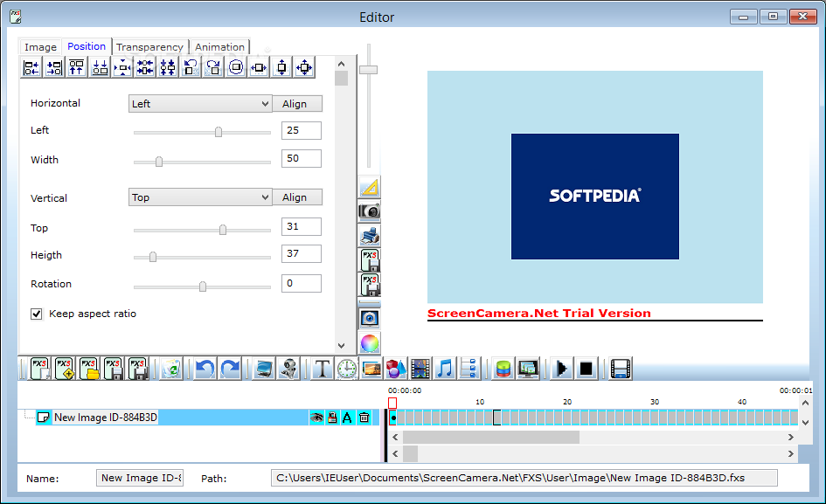
Task: Click the Left value field showing 25
Action: (x=302, y=130)
